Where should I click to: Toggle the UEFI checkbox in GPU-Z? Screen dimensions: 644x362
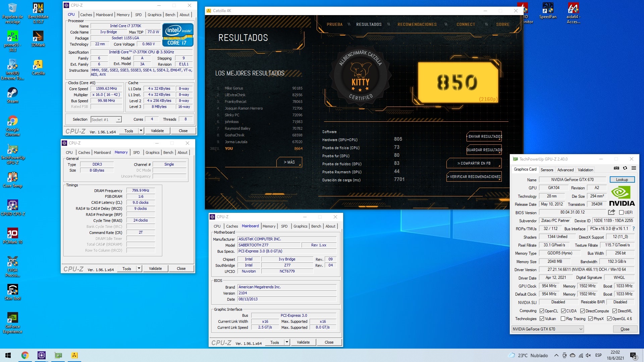621,213
